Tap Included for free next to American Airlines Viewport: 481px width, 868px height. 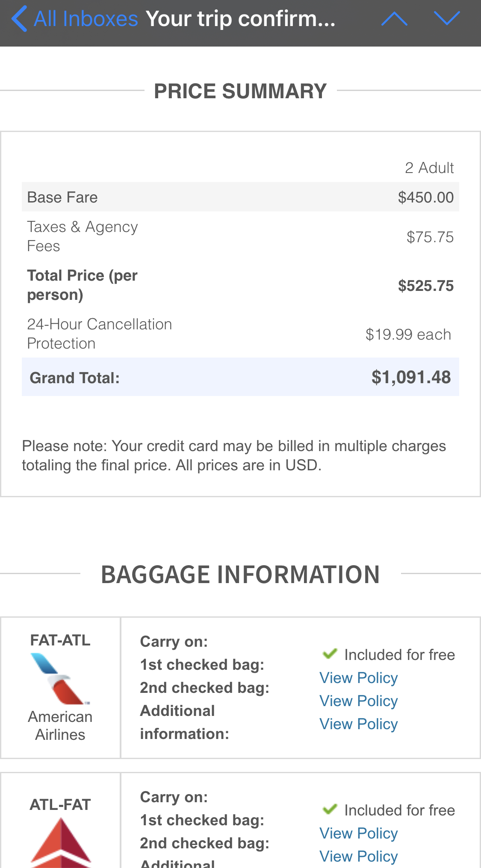click(x=399, y=654)
